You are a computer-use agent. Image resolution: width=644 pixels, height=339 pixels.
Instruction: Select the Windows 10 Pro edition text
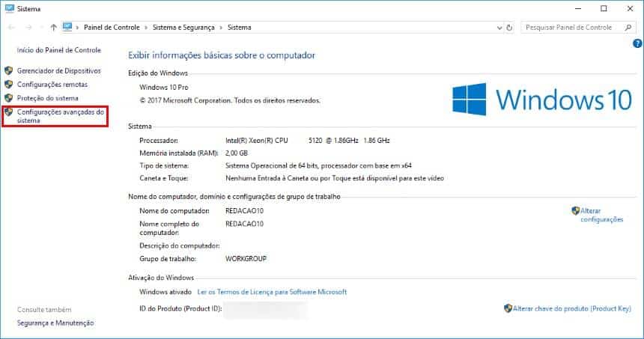click(x=164, y=88)
